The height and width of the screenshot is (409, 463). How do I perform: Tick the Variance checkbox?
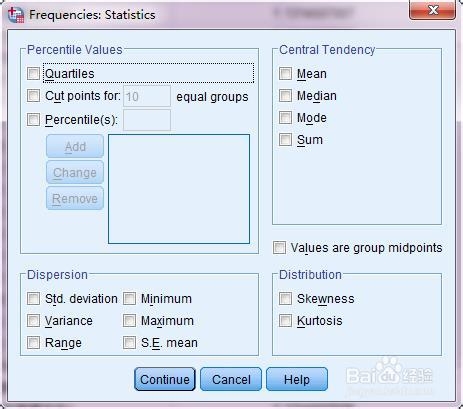point(33,321)
